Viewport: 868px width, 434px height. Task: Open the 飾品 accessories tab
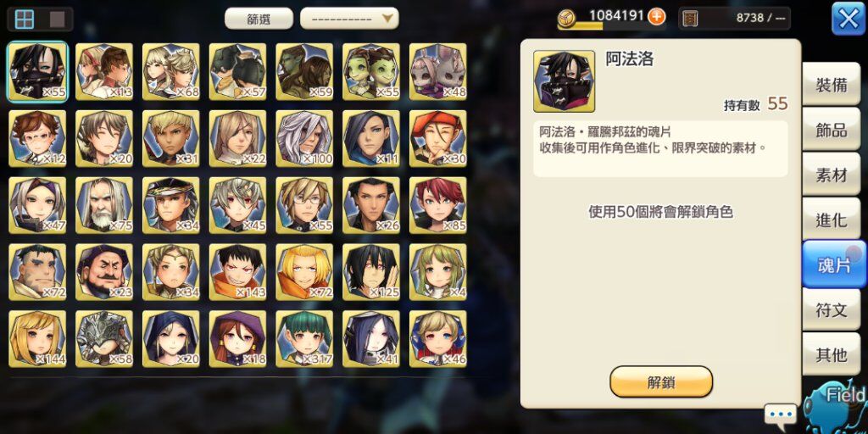831,130
